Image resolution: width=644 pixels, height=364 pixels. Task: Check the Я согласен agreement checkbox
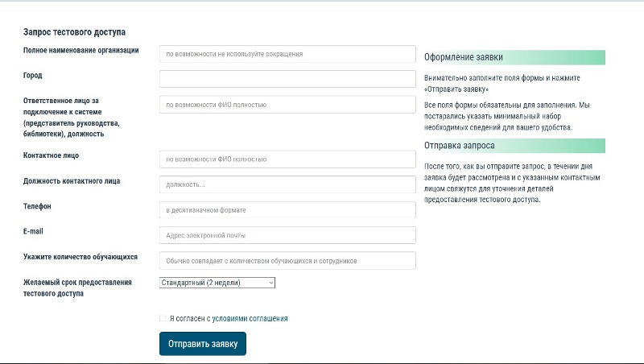coord(163,318)
